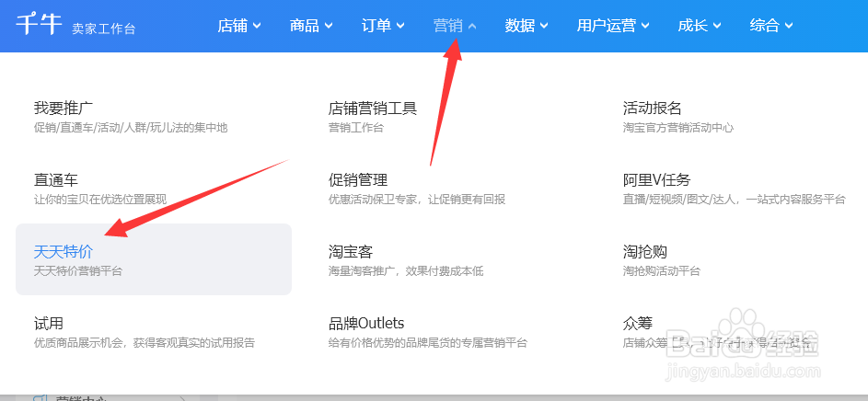Open 淘宝客
This screenshot has width=868, height=401.
pyautogui.click(x=351, y=252)
